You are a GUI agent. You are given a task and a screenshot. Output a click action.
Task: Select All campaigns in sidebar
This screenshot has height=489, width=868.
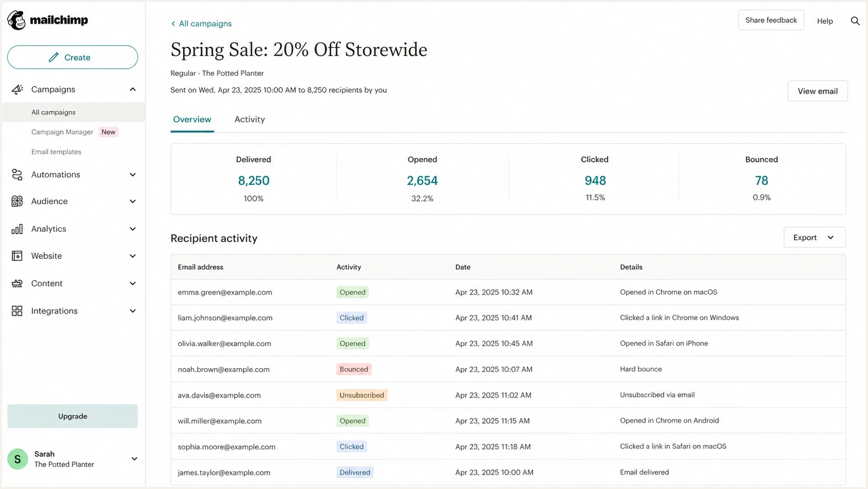click(74, 112)
